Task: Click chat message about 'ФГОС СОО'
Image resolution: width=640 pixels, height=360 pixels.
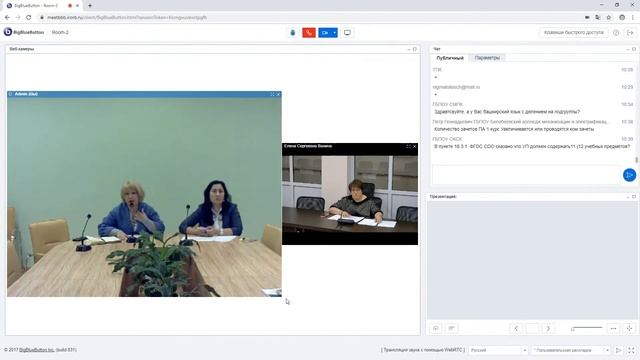Action: point(532,146)
